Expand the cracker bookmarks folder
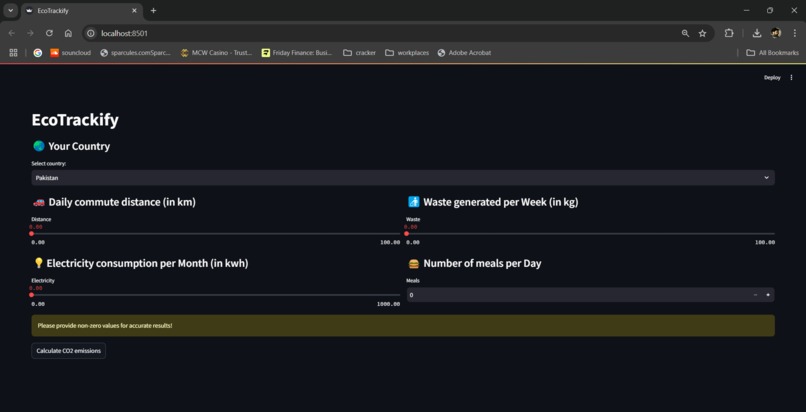The image size is (806, 412). (359, 52)
